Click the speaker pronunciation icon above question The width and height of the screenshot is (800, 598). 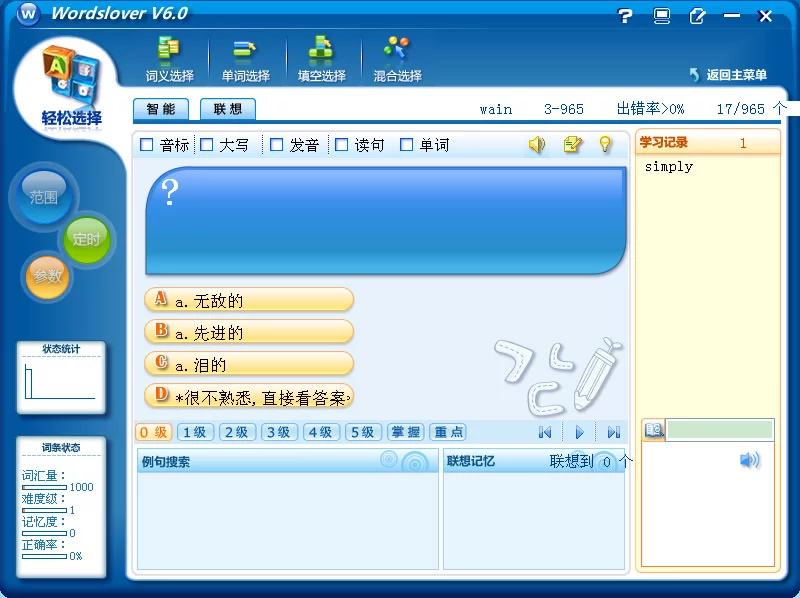[x=537, y=144]
